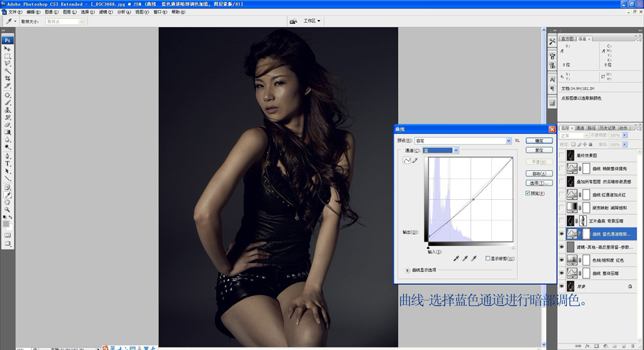Select the Move tool
644x350 pixels.
(7, 48)
